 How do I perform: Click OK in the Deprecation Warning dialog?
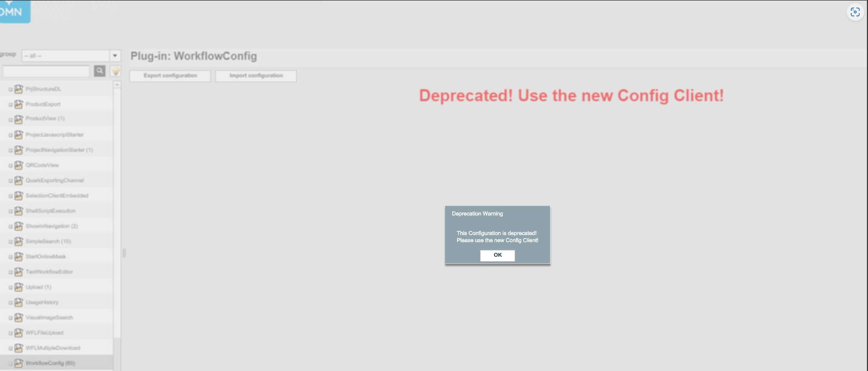coord(497,255)
